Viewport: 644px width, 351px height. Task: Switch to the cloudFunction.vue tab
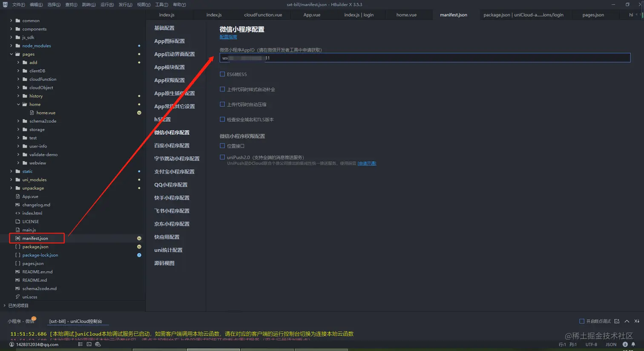pyautogui.click(x=263, y=15)
